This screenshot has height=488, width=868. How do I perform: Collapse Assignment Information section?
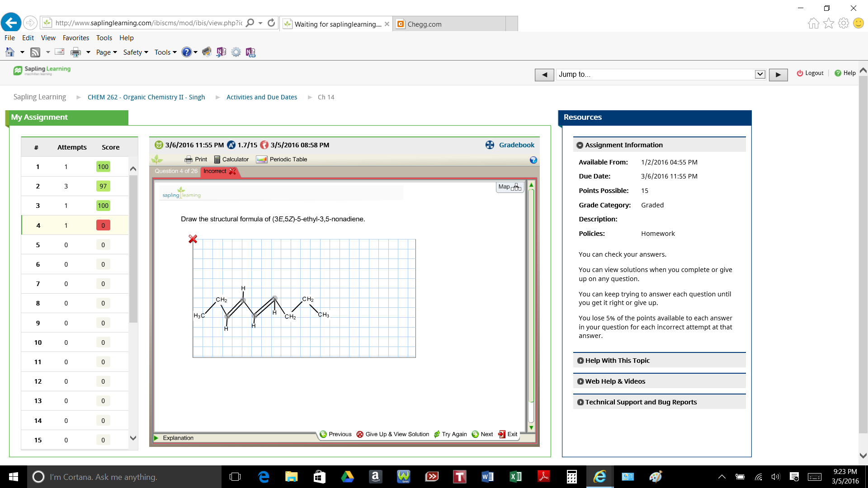(623, 145)
